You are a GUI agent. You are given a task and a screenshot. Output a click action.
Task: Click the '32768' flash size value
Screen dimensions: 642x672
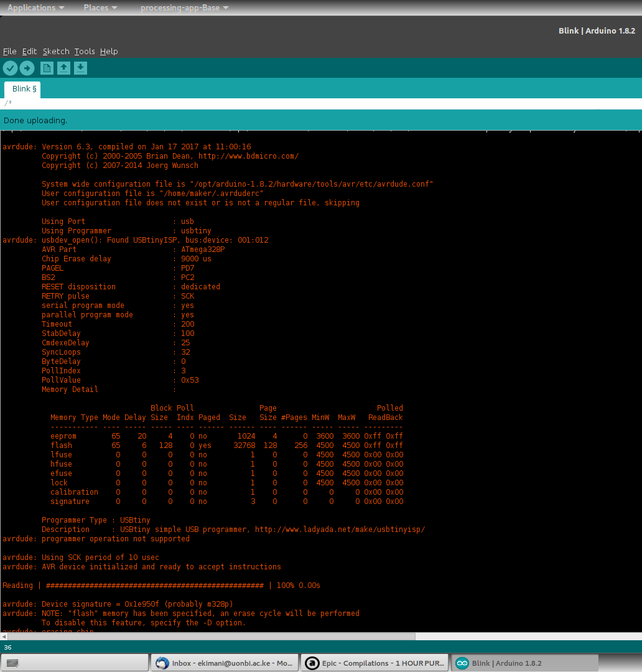(244, 446)
